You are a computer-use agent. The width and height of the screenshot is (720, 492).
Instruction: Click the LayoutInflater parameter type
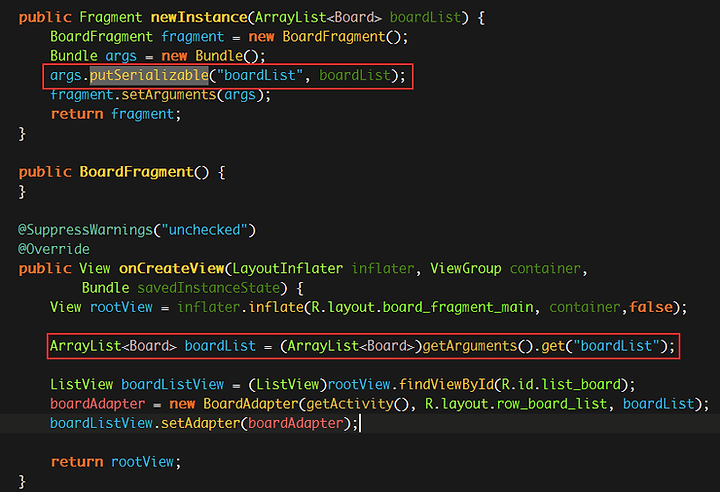point(288,268)
